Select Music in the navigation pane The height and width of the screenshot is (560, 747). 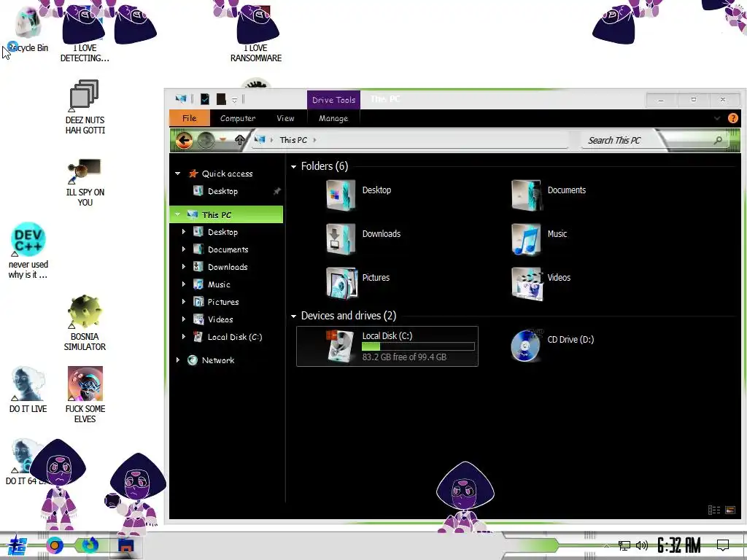219,284
